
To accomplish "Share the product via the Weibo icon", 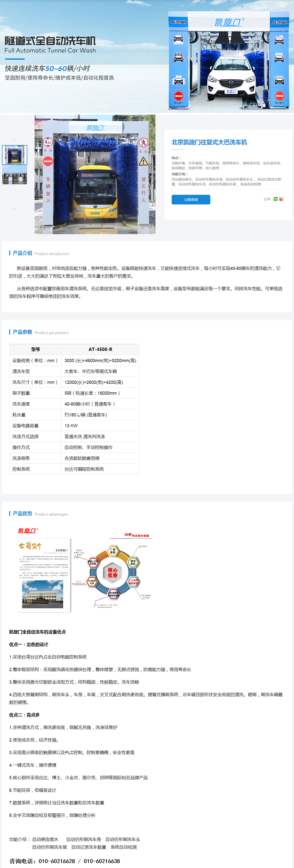I will pyautogui.click(x=281, y=199).
